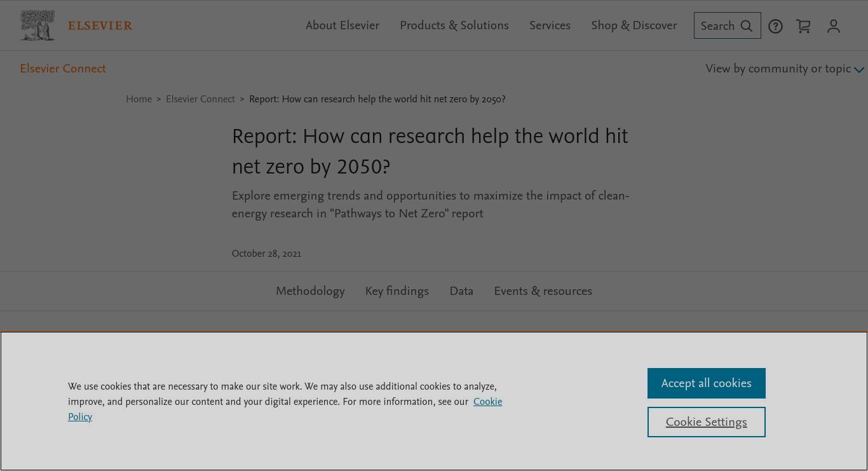This screenshot has height=471, width=868.
Task: Open the user account icon
Action: [x=834, y=26]
